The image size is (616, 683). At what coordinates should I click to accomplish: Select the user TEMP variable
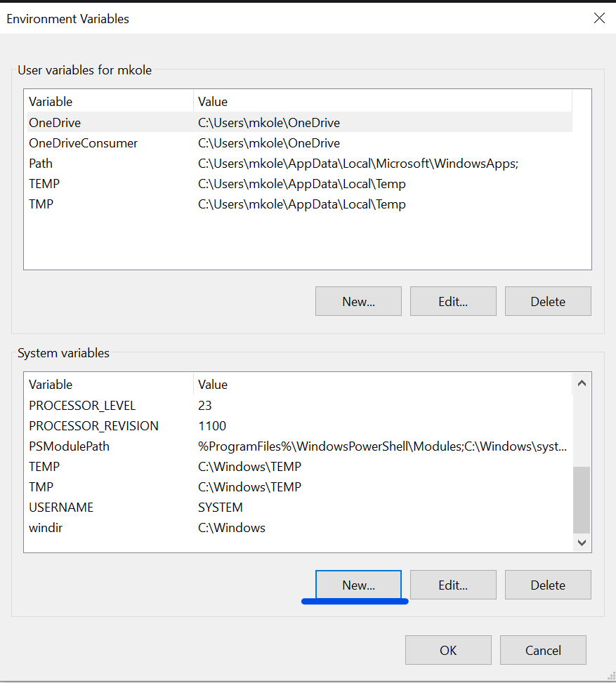pyautogui.click(x=44, y=184)
